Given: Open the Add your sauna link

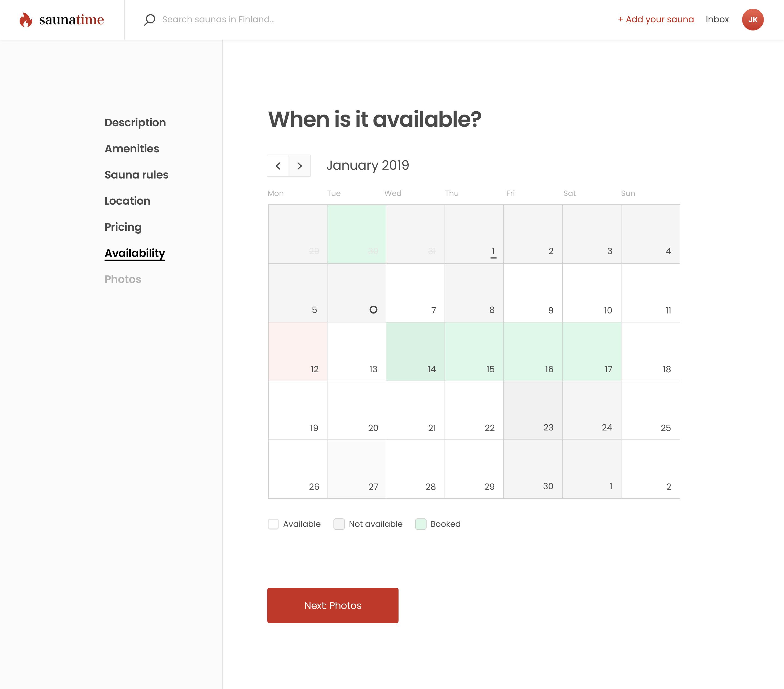Looking at the screenshot, I should (x=656, y=20).
